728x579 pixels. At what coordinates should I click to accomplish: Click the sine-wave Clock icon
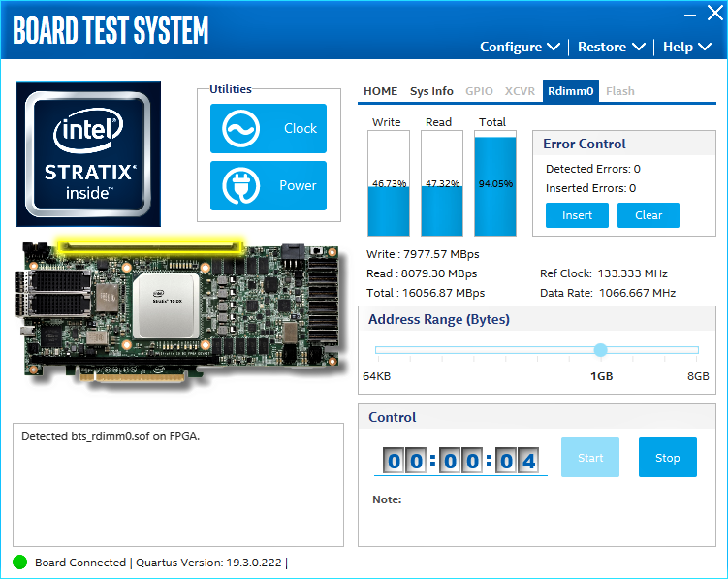tap(240, 128)
